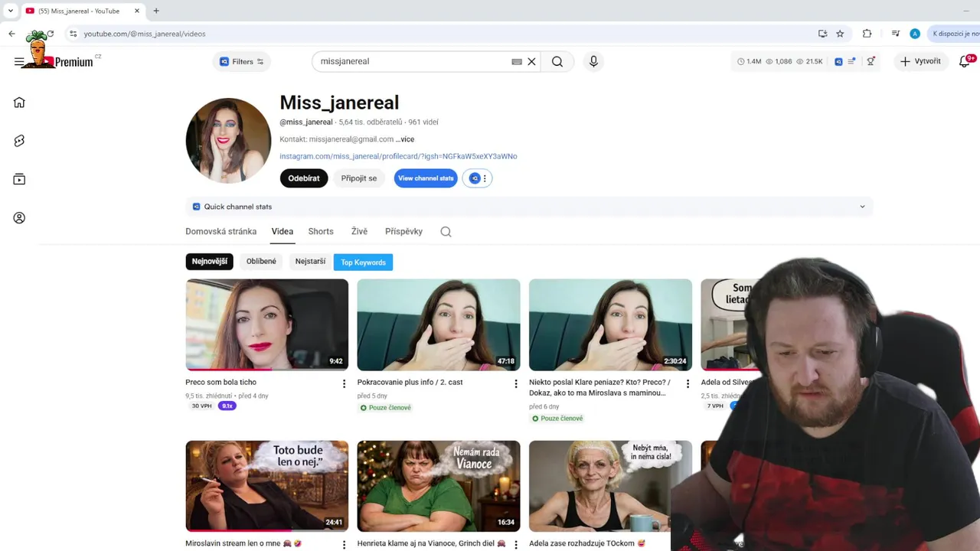
Task: Bookmark the page with the star icon
Action: 840,34
